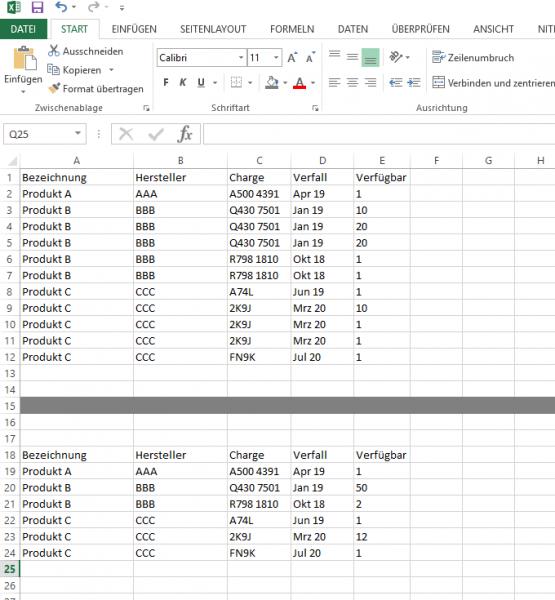Click the cell borders icon
Viewport: 555px width, 600px height.
click(x=236, y=82)
